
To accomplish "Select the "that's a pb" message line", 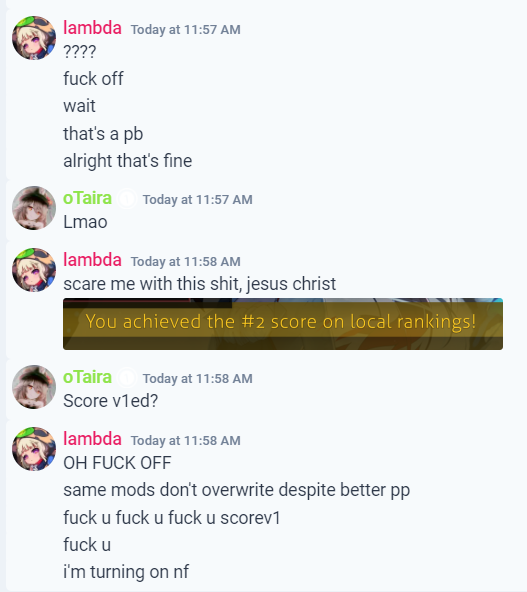I will 103,134.
